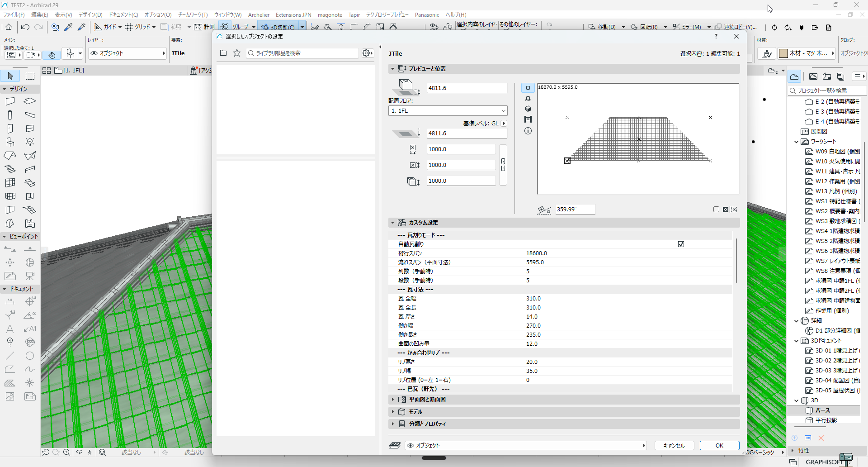Viewport: 868px width, 467px height.
Task: Open the 基準レベル GL arrow menu
Action: 504,124
